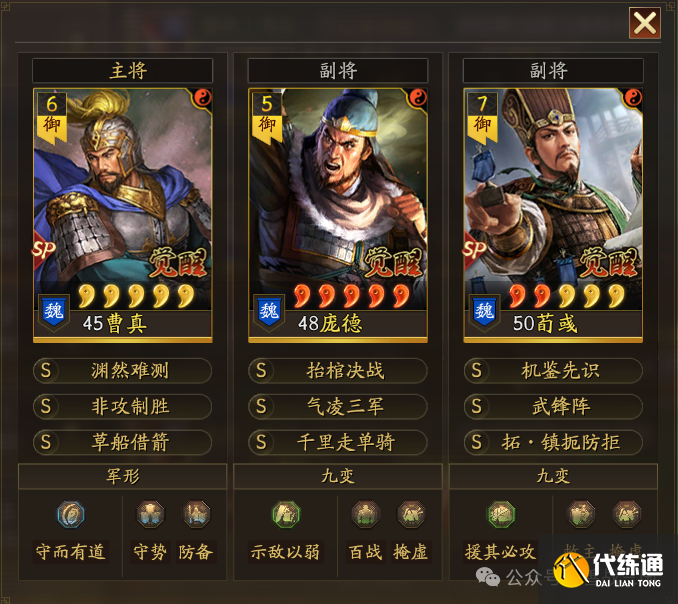Select the 抬棺决战 skill
This screenshot has width=678, height=604.
338,371
